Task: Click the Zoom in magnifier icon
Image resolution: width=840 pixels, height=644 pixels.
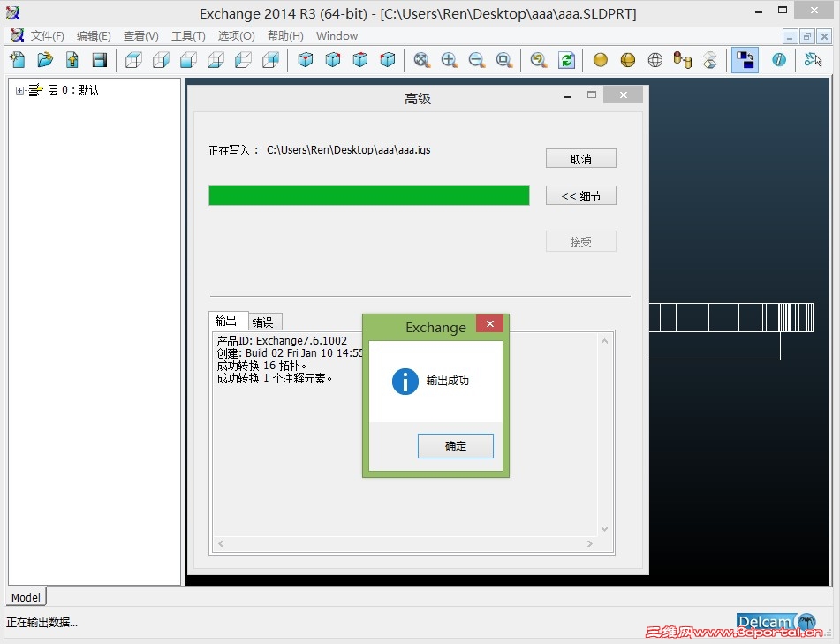Action: 449,59
